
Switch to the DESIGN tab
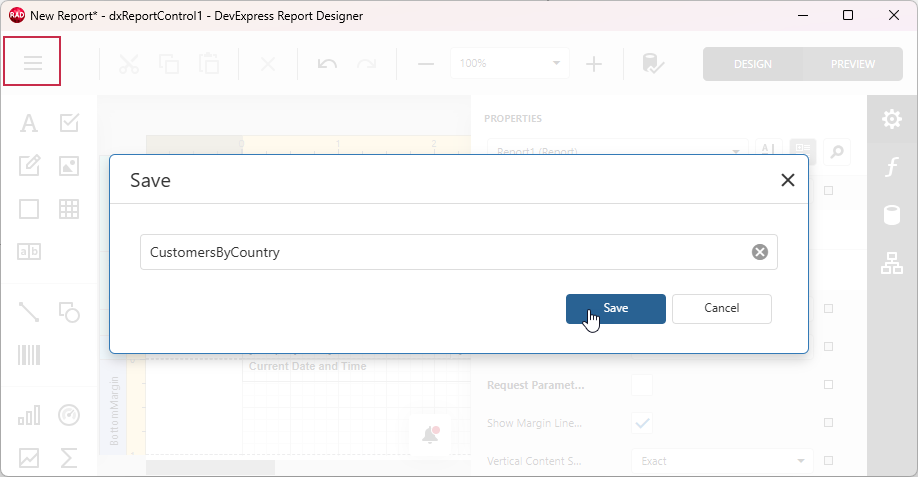753,64
